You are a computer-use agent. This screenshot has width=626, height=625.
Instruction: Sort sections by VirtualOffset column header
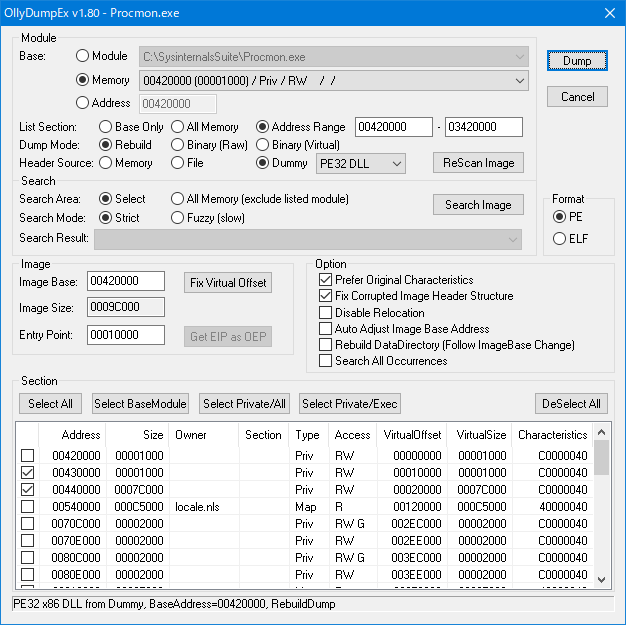click(x=412, y=435)
